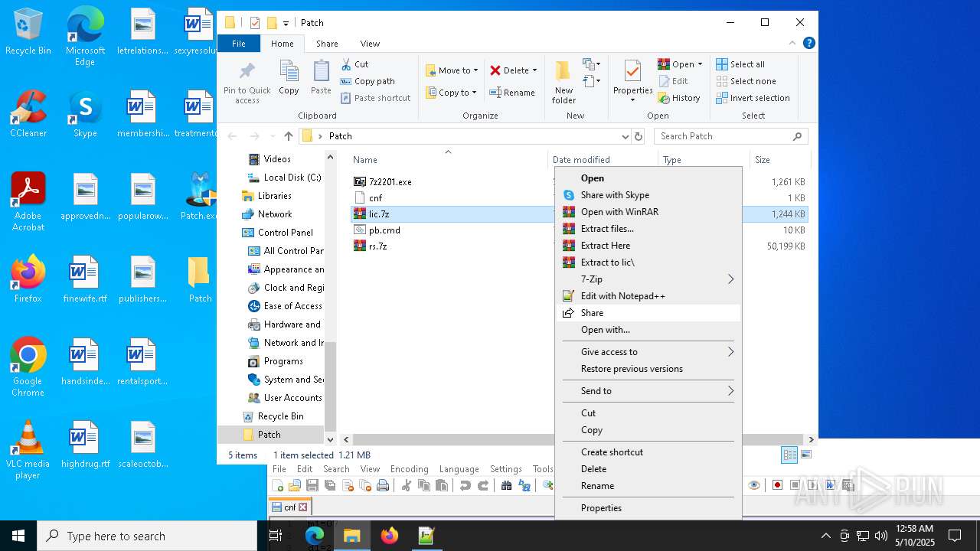This screenshot has height=551, width=980.
Task: Refresh the Patch folder view
Action: (x=639, y=136)
